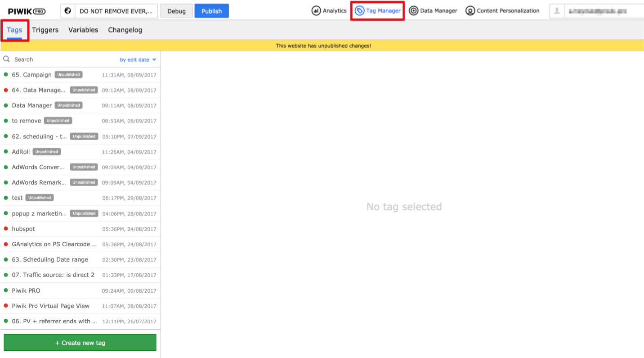644x358 pixels.
Task: Open Analytics module
Action: tap(329, 11)
